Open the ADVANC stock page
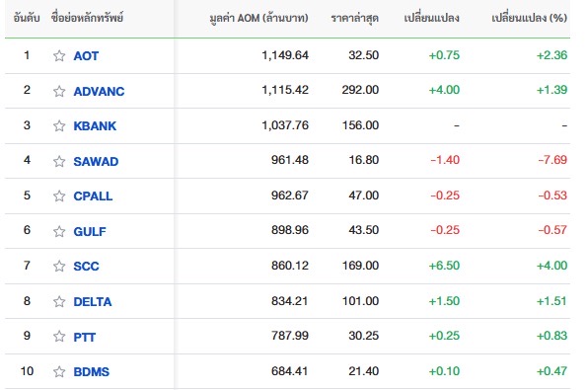Viewport: 588px width, 390px height. (99, 91)
